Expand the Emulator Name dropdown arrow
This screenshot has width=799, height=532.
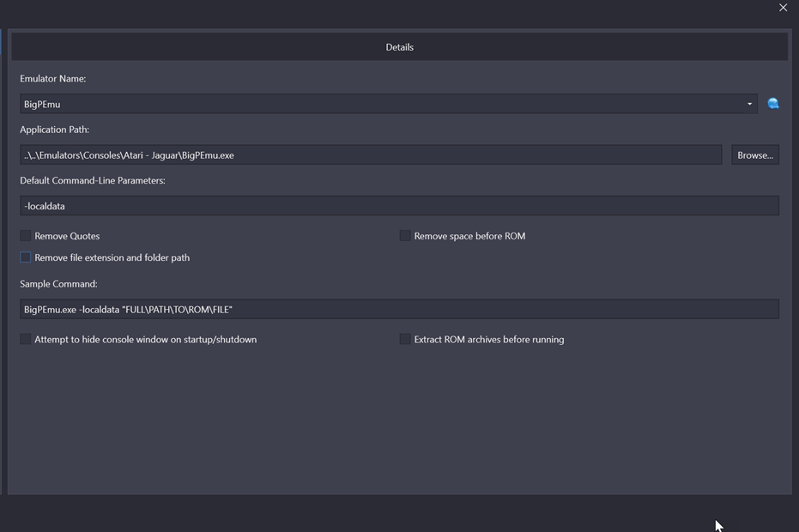point(749,104)
